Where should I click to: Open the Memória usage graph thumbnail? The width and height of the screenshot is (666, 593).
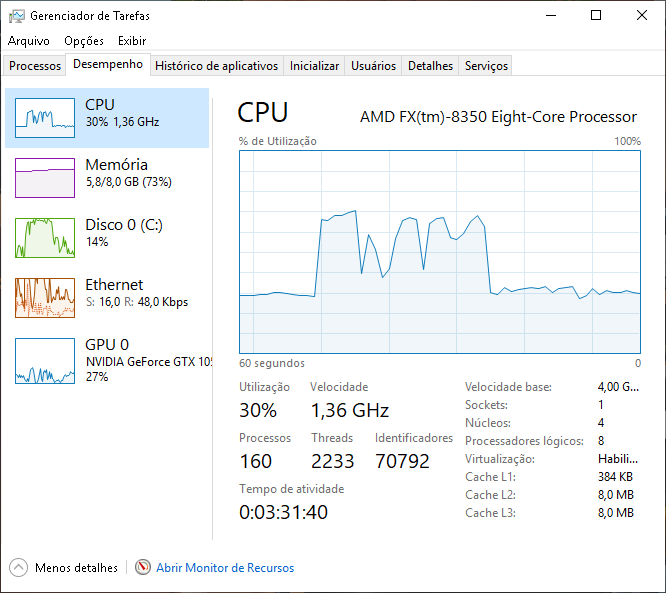click(45, 178)
